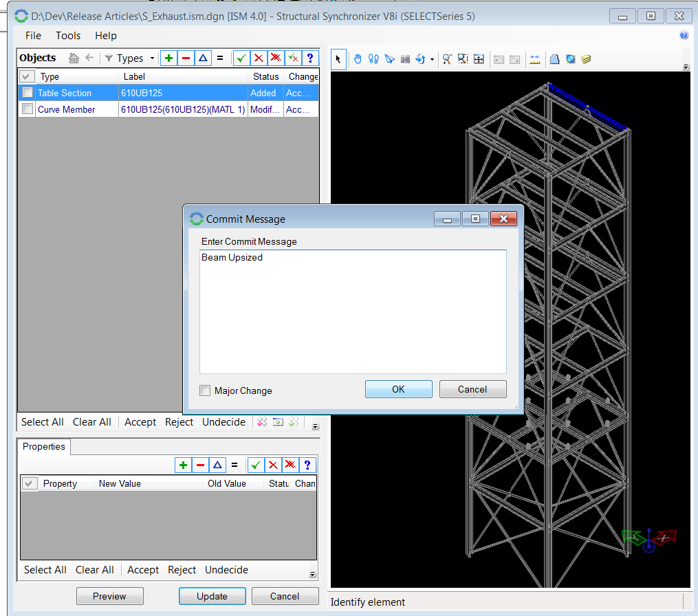The width and height of the screenshot is (698, 616).
Task: Activate the pan hand tool
Action: coord(358,59)
